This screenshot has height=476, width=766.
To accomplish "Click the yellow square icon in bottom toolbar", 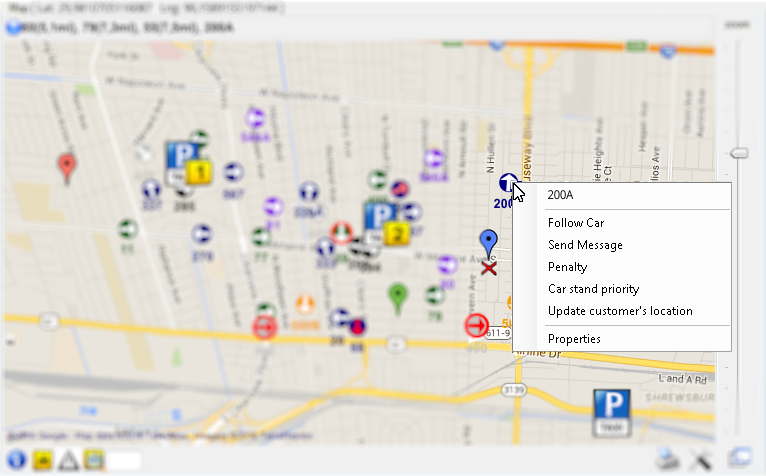I will (43, 460).
